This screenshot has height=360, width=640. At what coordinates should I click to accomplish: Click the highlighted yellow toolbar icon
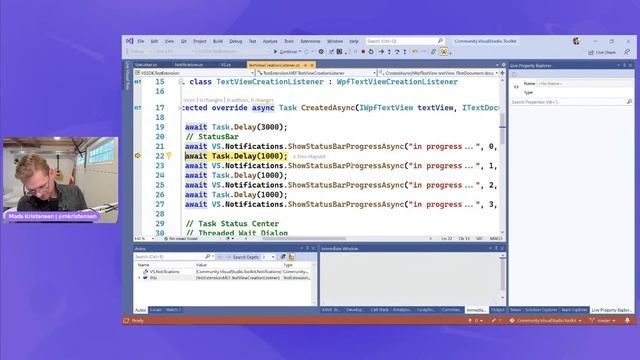[444, 52]
